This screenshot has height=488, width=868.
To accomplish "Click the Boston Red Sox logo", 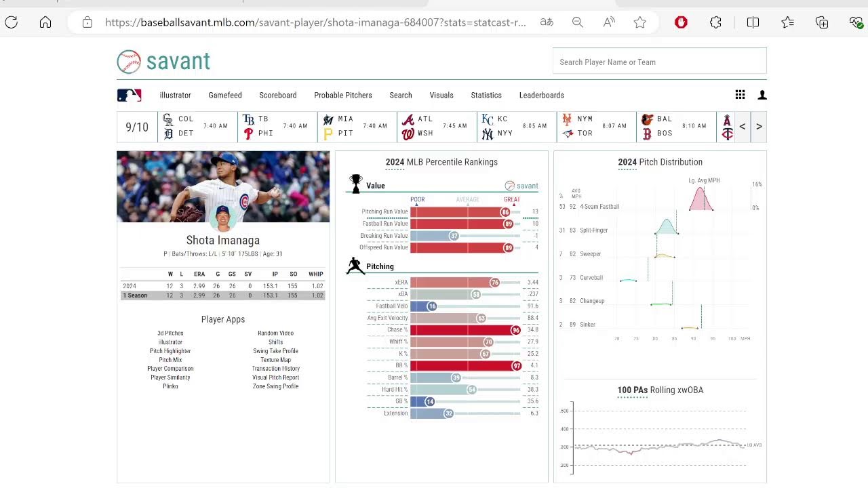I will point(647,134).
